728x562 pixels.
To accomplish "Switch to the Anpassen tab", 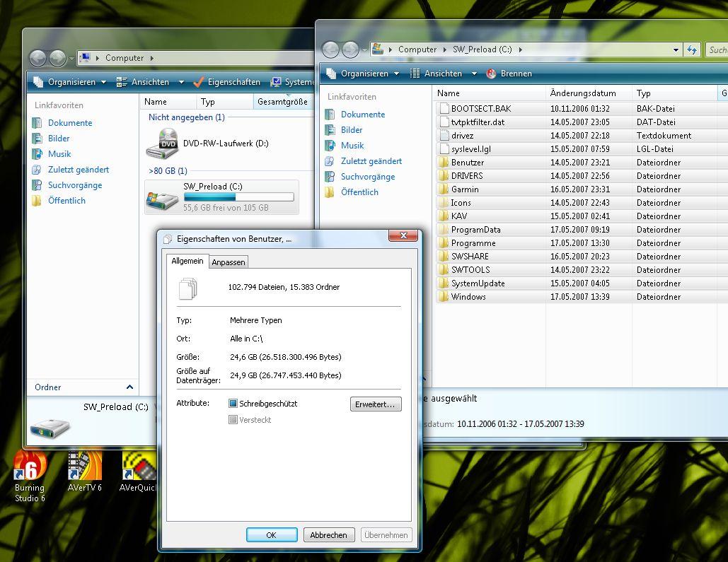I will (x=229, y=262).
